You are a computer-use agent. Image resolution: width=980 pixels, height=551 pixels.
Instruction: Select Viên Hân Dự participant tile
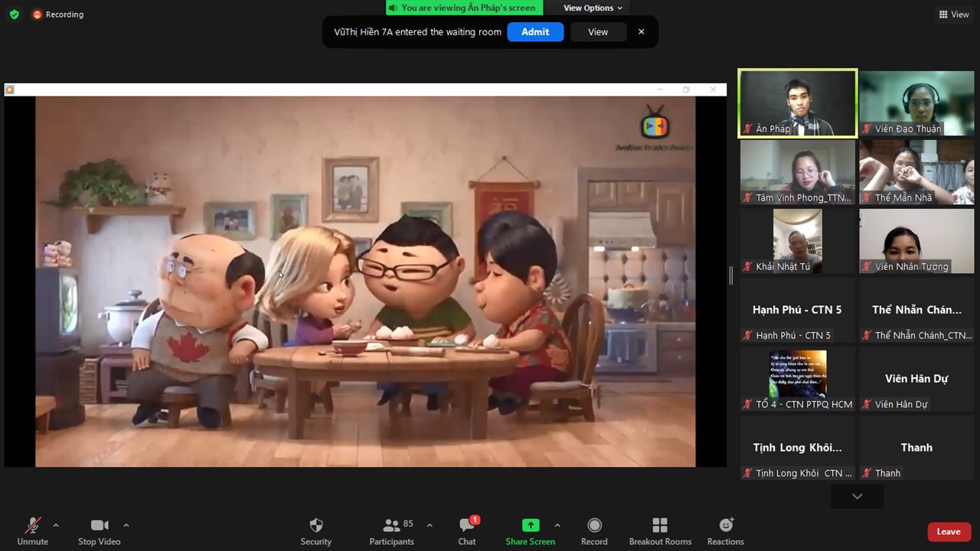coord(916,379)
